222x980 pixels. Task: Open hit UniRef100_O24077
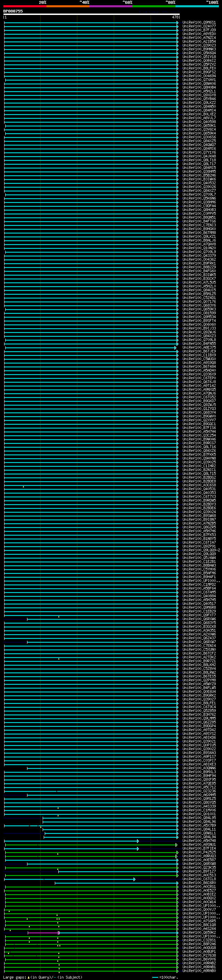(x=199, y=26)
